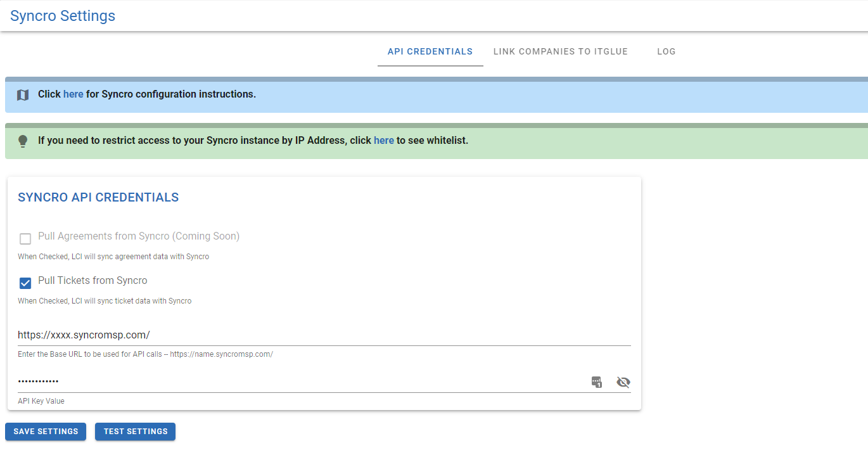Image resolution: width=868 pixels, height=462 pixels.
Task: Enable Pull Agreements from Syncro checkbox
Action: pyautogui.click(x=25, y=239)
